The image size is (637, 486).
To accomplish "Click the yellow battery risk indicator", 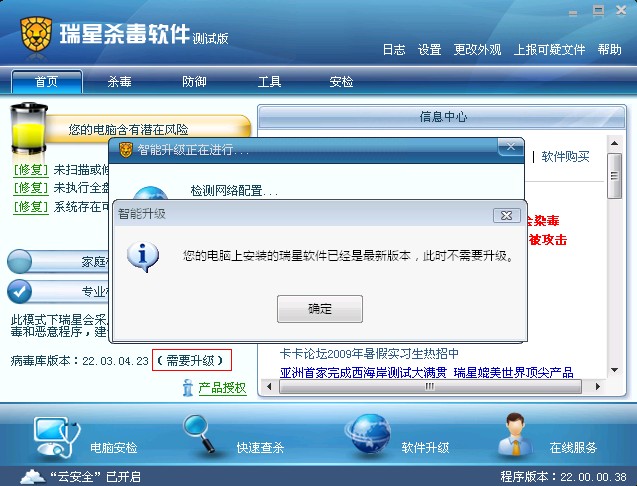I will tap(28, 128).
